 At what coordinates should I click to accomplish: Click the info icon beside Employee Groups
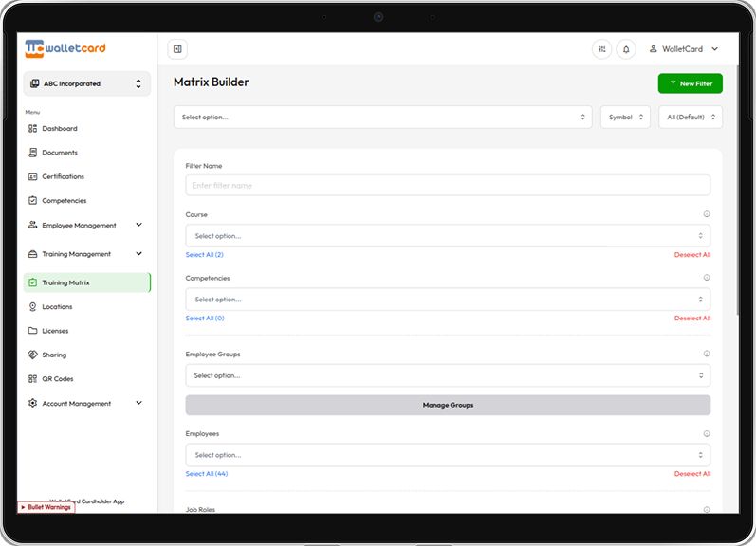click(707, 354)
